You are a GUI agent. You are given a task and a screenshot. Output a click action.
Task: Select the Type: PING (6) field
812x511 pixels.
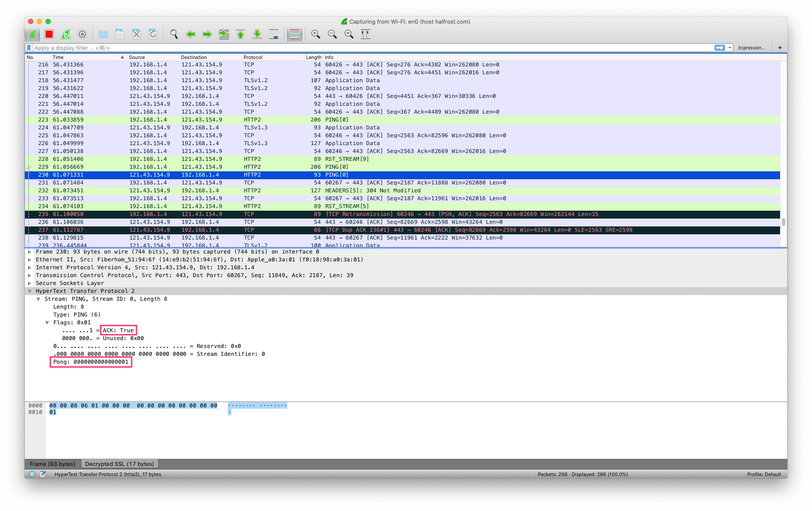77,315
